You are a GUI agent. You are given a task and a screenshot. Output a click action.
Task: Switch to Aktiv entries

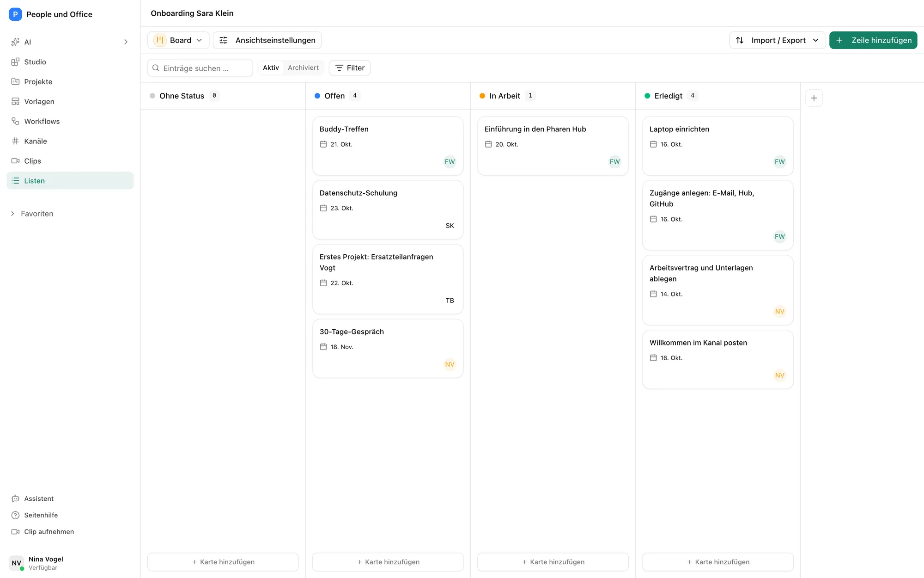point(271,68)
